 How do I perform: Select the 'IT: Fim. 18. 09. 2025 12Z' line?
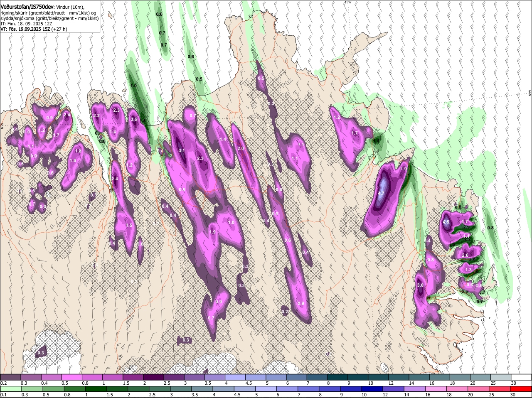pyautogui.click(x=26, y=24)
